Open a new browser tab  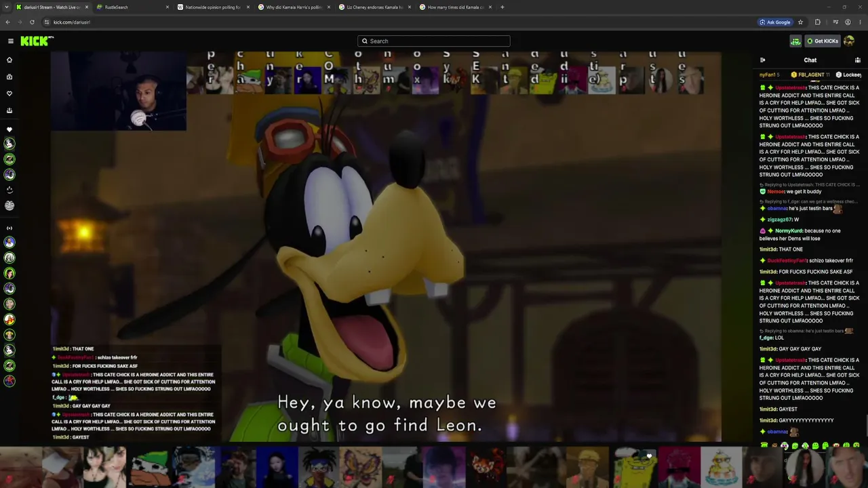pos(502,7)
